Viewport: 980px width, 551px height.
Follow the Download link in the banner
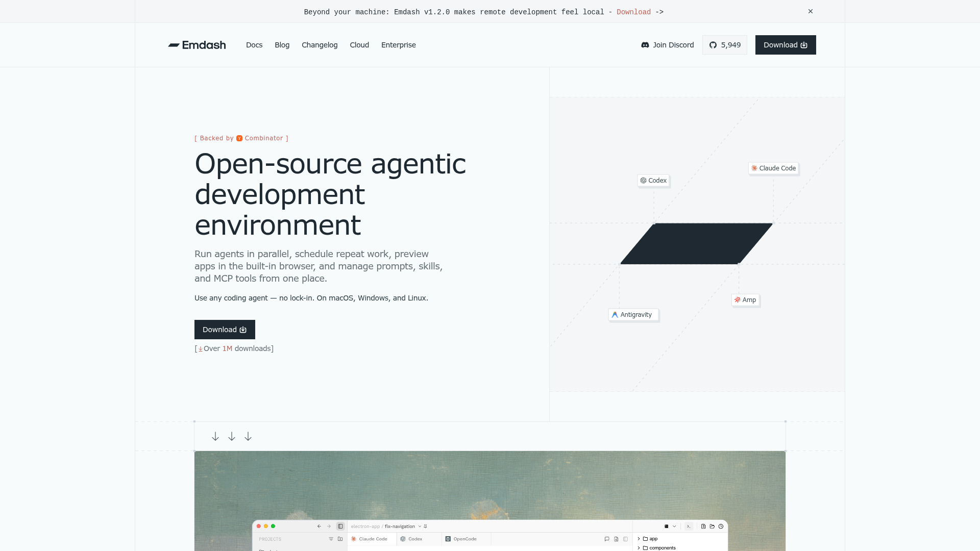[x=633, y=12]
